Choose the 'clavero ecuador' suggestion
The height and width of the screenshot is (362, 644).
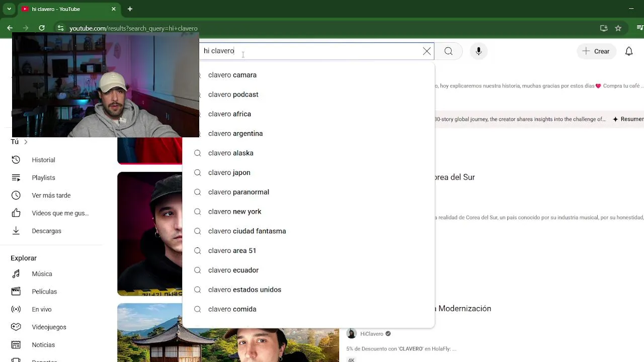[x=308, y=270]
